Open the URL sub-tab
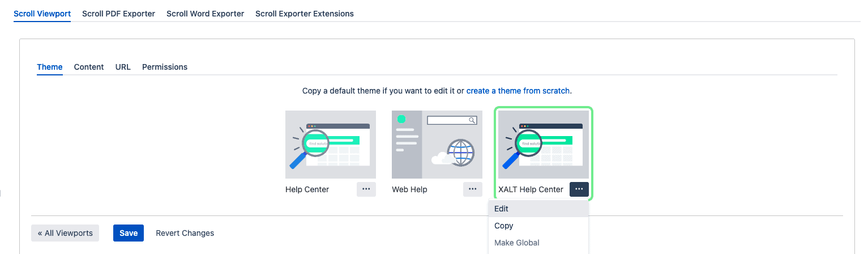The width and height of the screenshot is (868, 254). (x=123, y=67)
